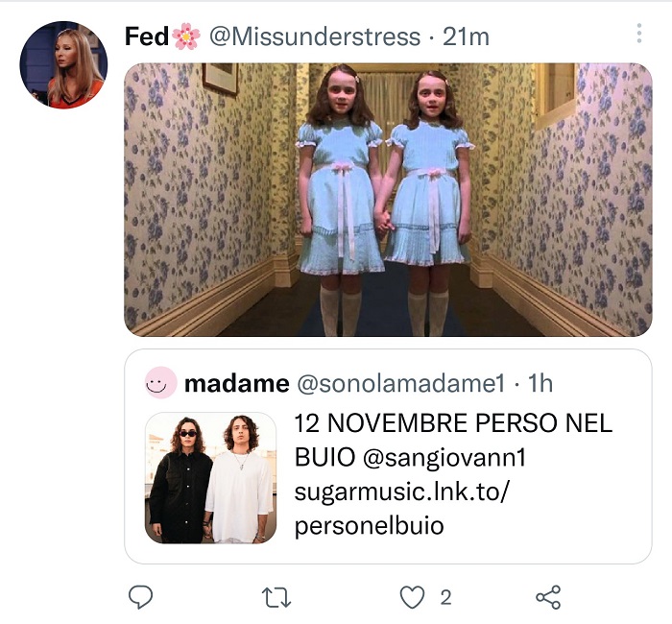Image resolution: width=672 pixels, height=624 pixels.
Task: Open Fed's profile picture avatar
Action: 63,64
